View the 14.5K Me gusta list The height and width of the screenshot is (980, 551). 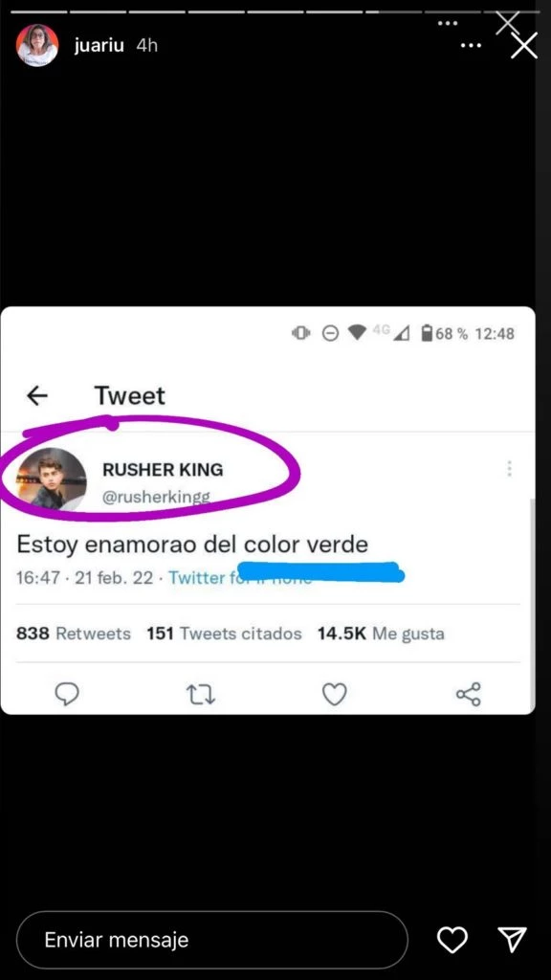(381, 634)
